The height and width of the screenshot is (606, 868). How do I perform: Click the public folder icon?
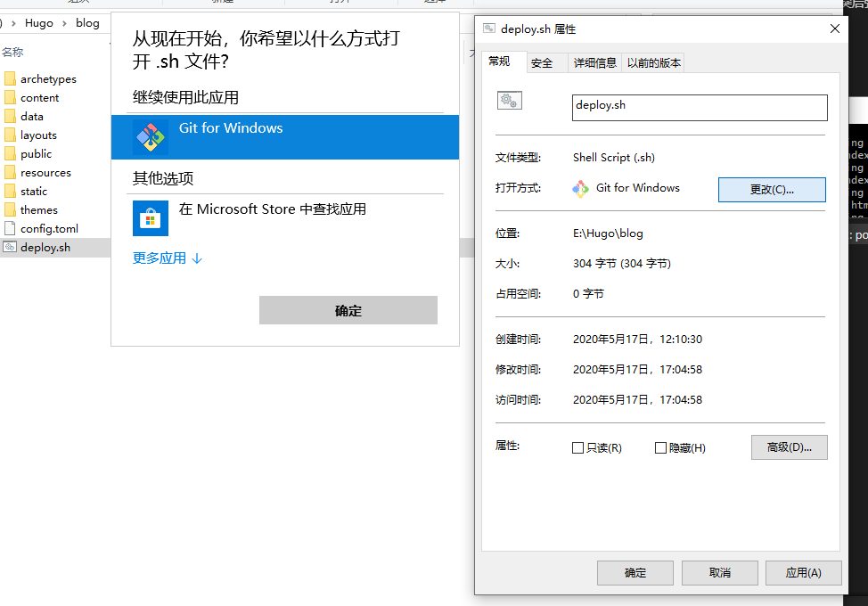pos(10,154)
